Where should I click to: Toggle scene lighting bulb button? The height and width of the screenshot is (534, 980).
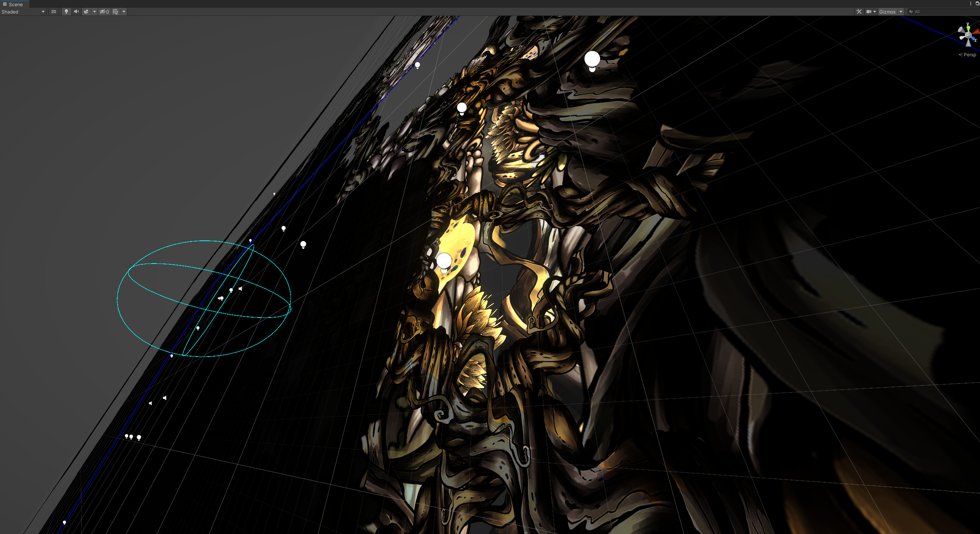click(66, 12)
